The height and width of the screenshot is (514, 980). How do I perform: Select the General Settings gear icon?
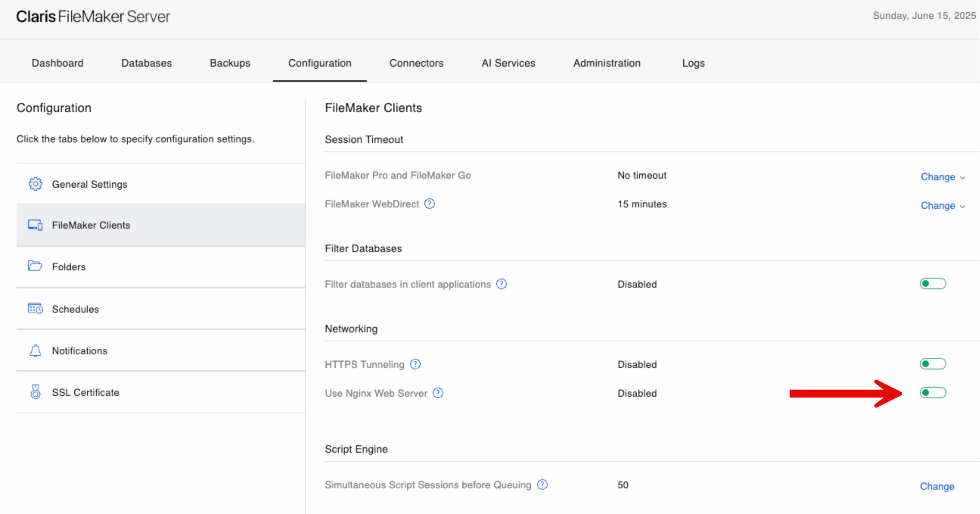tap(35, 184)
